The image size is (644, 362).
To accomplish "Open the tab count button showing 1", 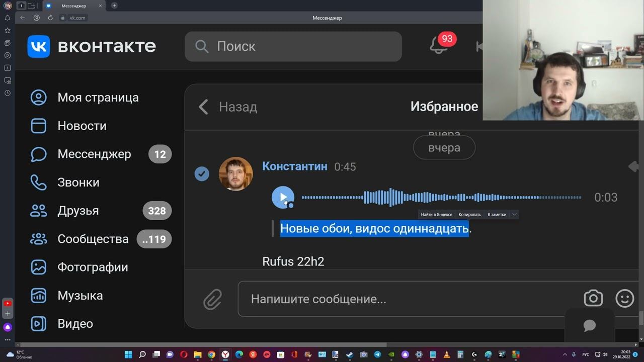I will click(x=21, y=6).
